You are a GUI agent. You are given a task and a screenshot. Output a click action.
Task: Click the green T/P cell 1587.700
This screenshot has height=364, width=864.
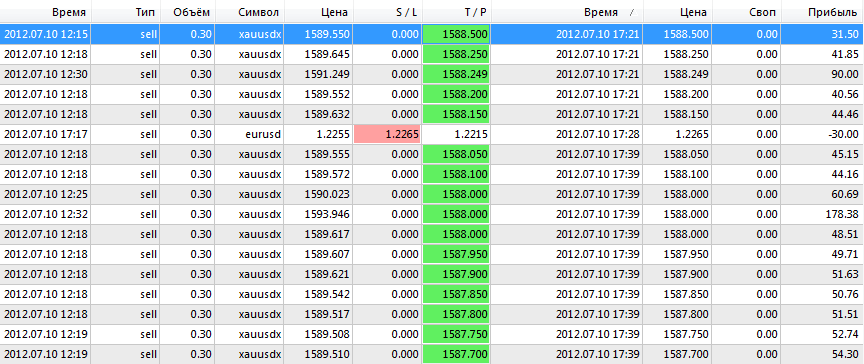click(456, 354)
